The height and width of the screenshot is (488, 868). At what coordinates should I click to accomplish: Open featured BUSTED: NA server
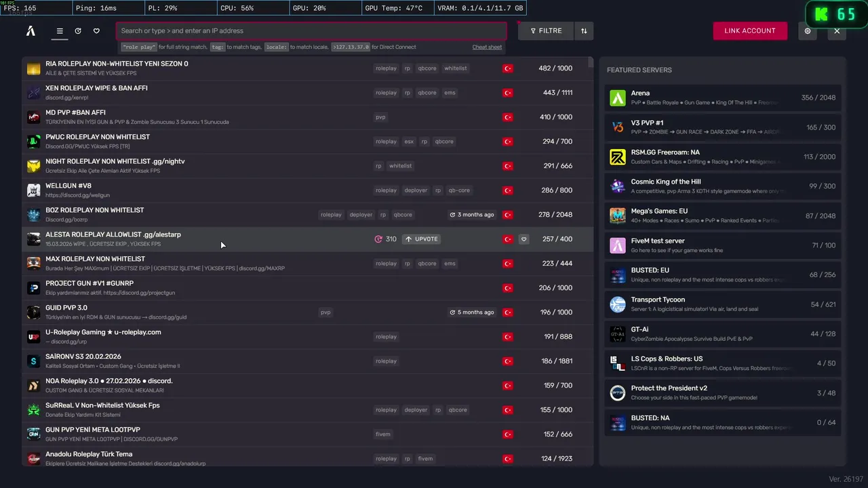point(723,422)
